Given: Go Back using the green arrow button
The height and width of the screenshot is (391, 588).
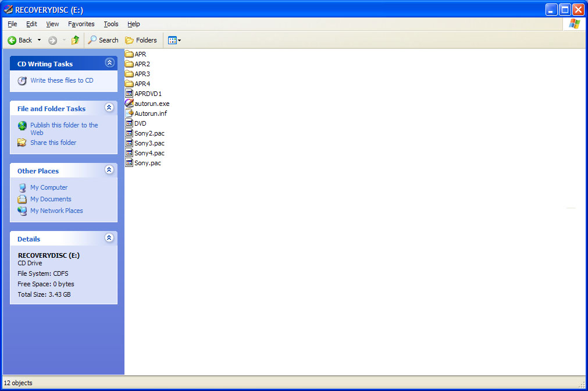Looking at the screenshot, I should (x=20, y=40).
